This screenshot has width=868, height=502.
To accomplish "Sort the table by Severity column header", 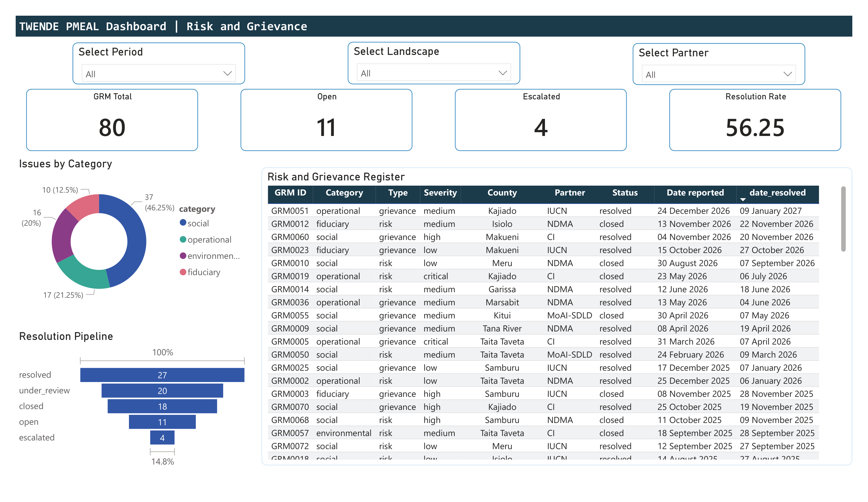I will click(x=440, y=193).
